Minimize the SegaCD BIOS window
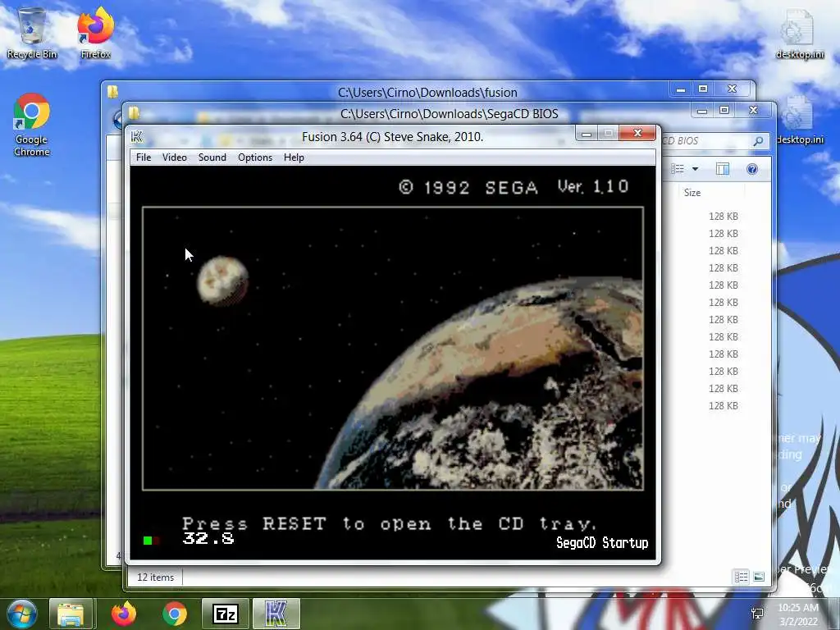The image size is (840, 630). tap(702, 111)
